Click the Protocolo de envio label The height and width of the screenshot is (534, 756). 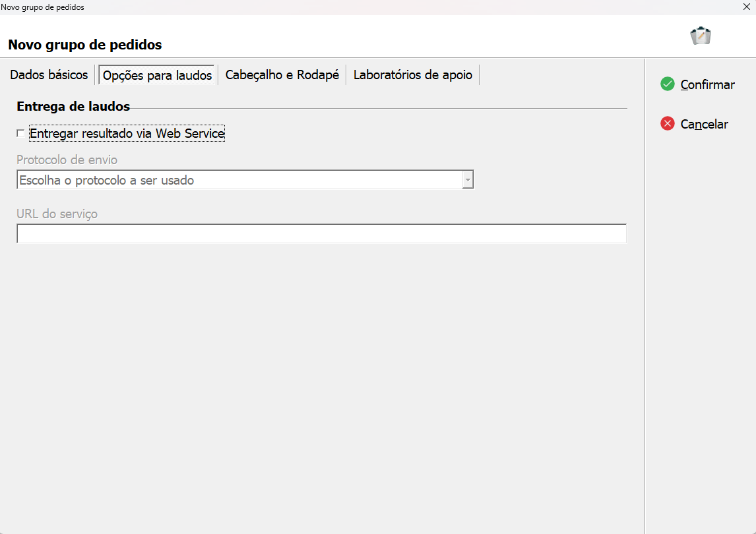click(x=67, y=160)
